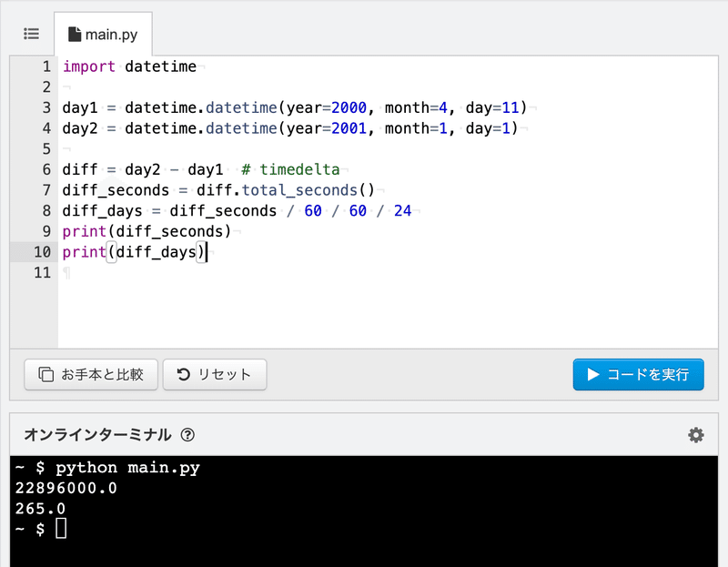
Task: Click diff_days inside print on line 10
Action: coord(156,252)
